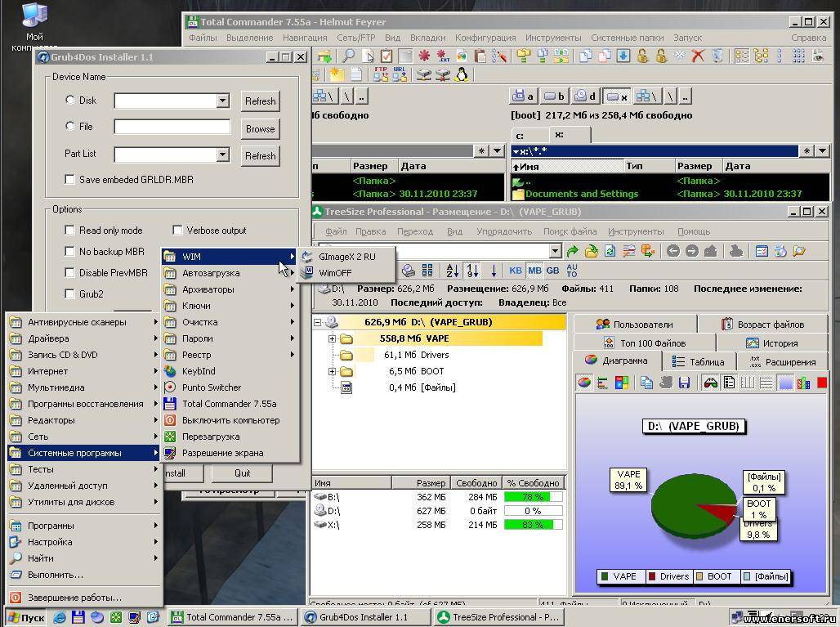Click the Browse button in Grub4Dos

(261, 128)
